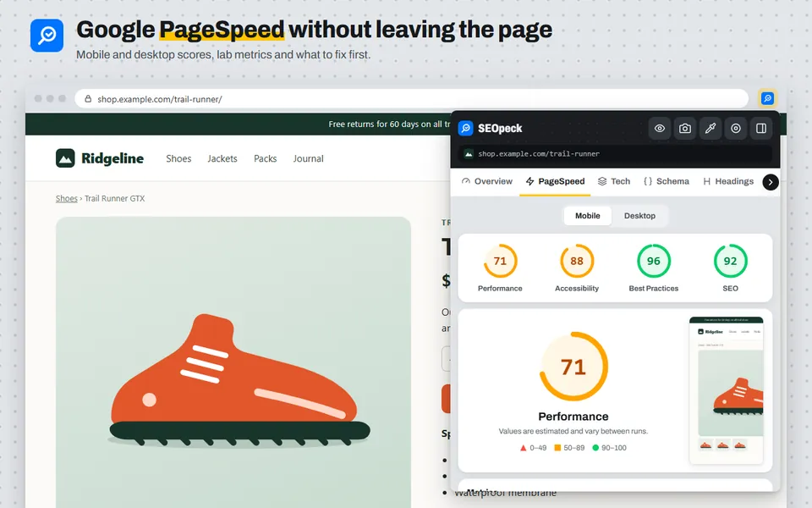812x508 pixels.
Task: Click the lock icon in address bar
Action: (x=88, y=99)
